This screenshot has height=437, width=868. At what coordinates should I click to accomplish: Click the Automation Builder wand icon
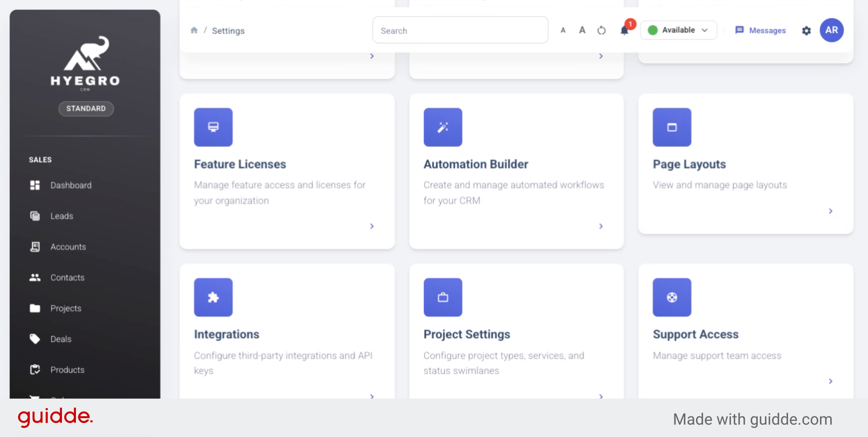pos(443,127)
